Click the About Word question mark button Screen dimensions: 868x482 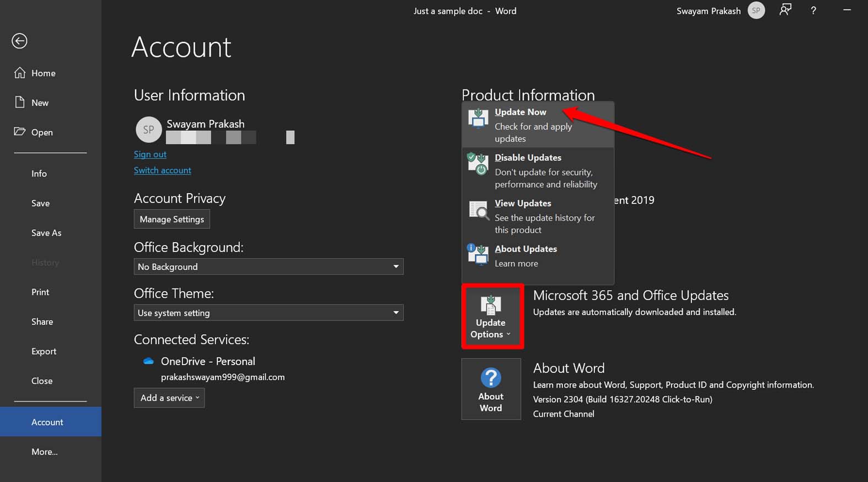point(491,389)
